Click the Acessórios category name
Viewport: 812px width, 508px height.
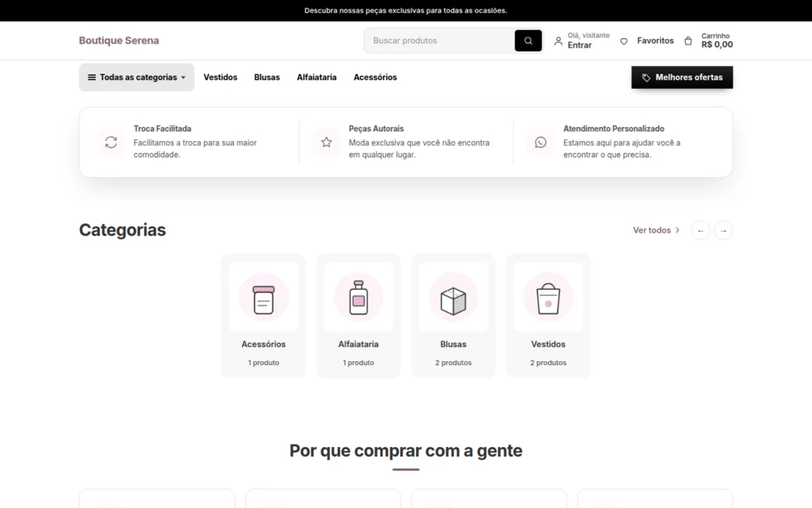click(x=263, y=344)
